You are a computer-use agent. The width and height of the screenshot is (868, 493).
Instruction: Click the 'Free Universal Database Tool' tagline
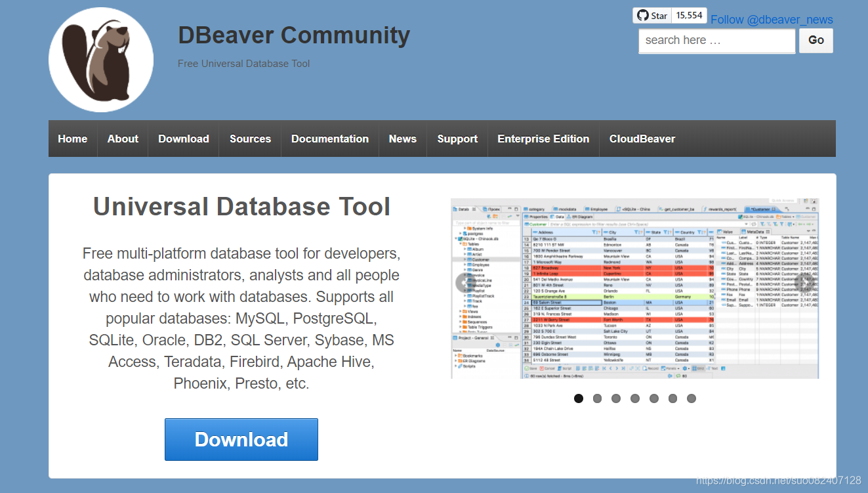coord(243,64)
